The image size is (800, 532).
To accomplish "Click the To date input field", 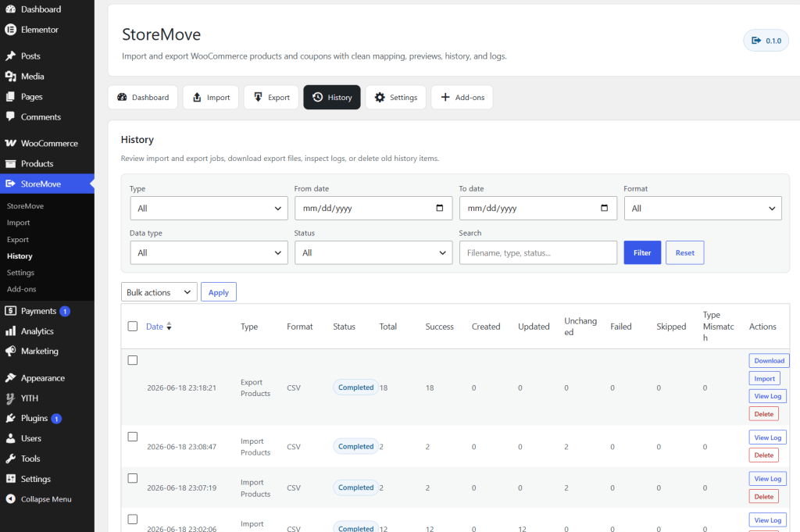I will click(x=538, y=208).
